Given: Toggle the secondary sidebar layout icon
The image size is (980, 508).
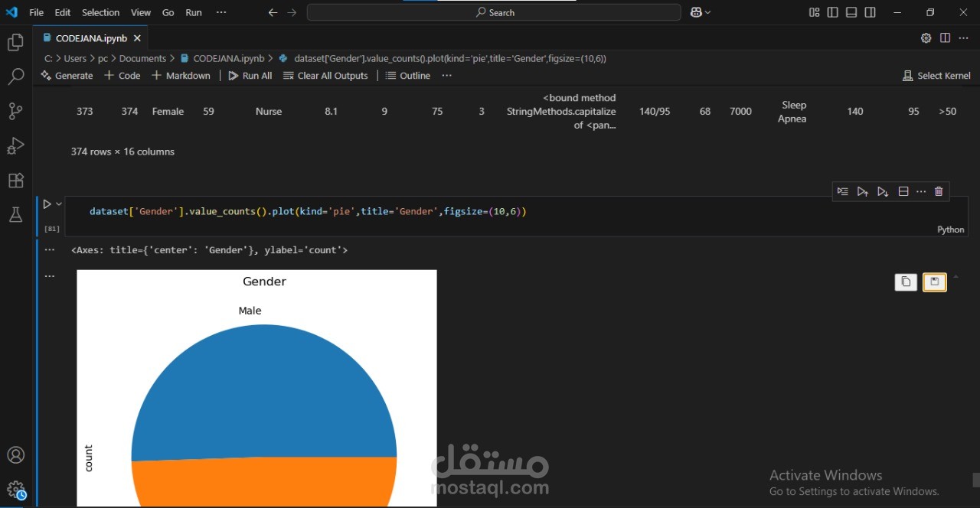Looking at the screenshot, I should tap(870, 12).
